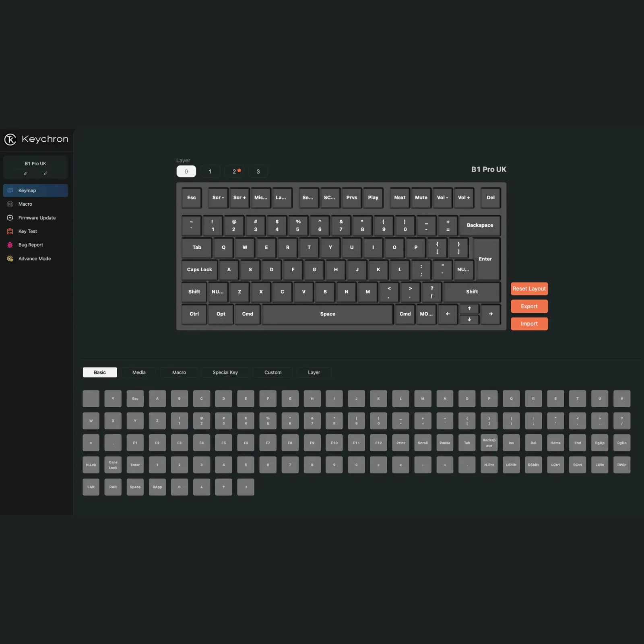Open the Media keycode tab

139,372
